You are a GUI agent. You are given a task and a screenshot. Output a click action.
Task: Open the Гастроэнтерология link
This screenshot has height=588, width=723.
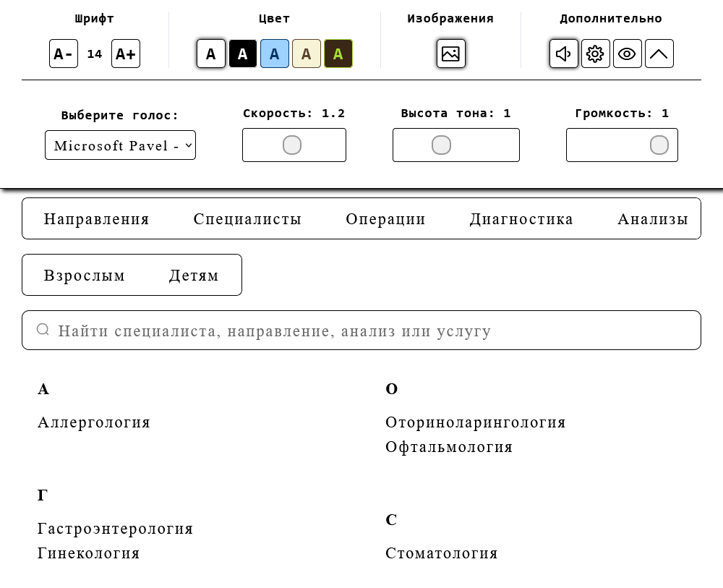coord(116,529)
